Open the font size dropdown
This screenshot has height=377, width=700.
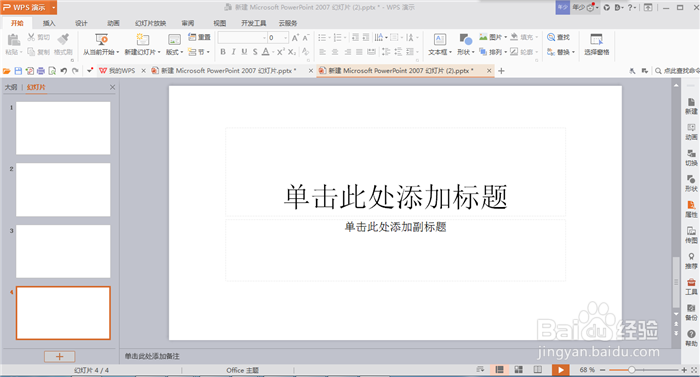pyautogui.click(x=286, y=38)
